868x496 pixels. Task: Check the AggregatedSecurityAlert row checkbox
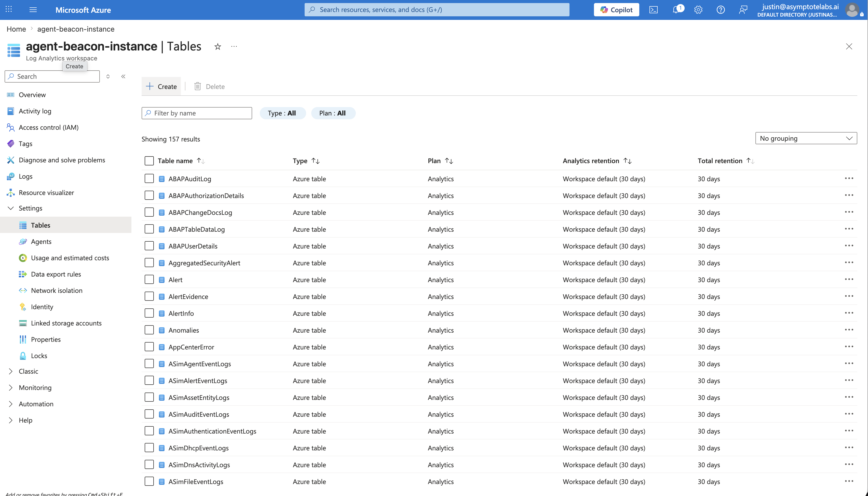pyautogui.click(x=149, y=263)
